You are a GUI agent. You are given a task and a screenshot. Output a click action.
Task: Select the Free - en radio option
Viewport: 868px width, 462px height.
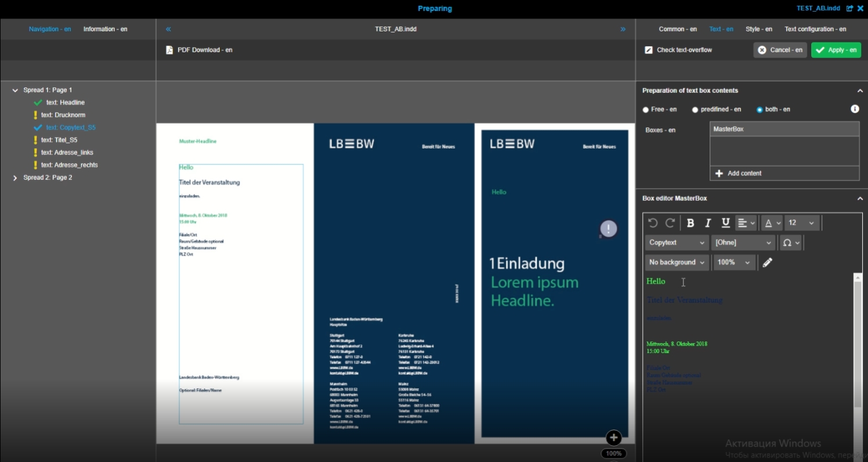pyautogui.click(x=646, y=110)
